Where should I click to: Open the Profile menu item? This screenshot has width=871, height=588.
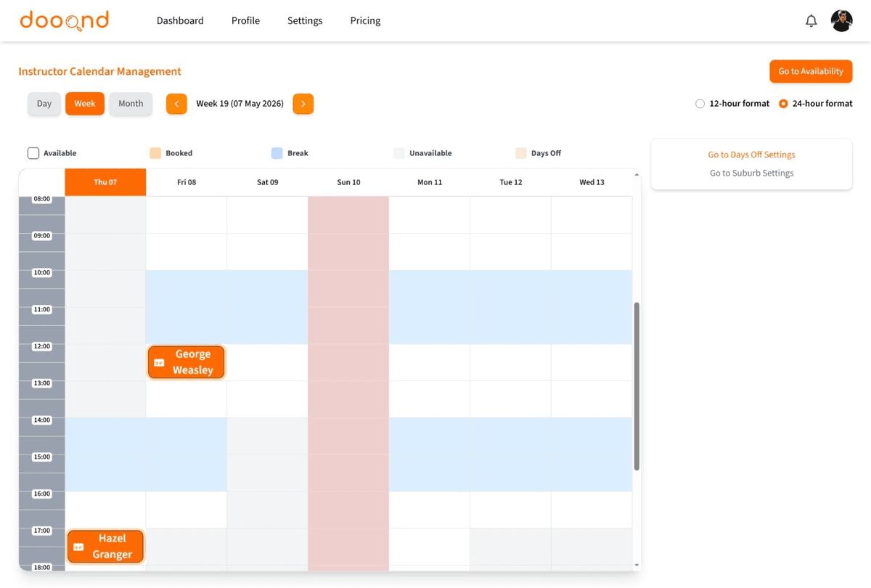click(x=245, y=20)
